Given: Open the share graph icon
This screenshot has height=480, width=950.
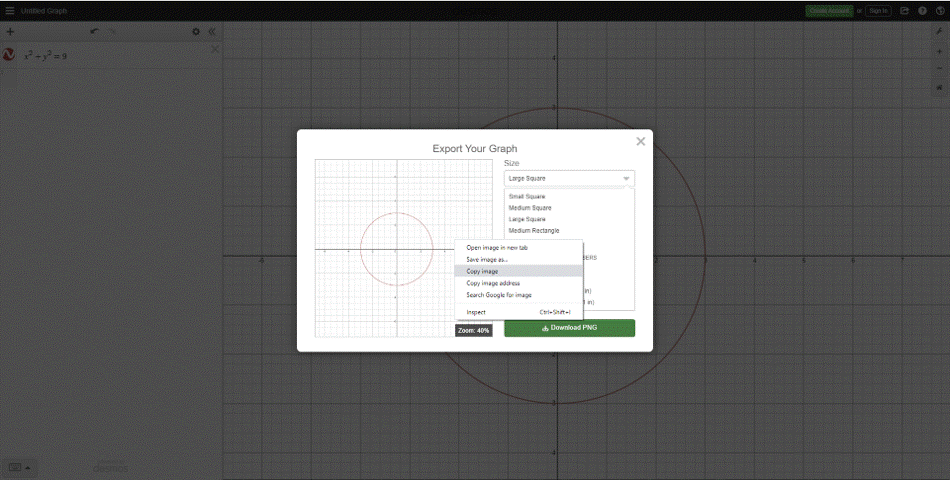Looking at the screenshot, I should point(905,11).
